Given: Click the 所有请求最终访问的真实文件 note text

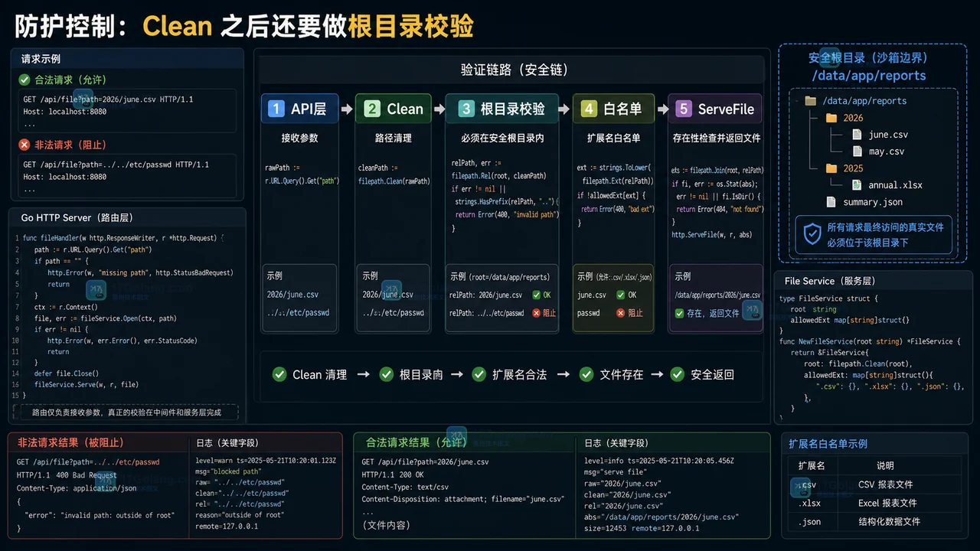Looking at the screenshot, I should tap(885, 227).
